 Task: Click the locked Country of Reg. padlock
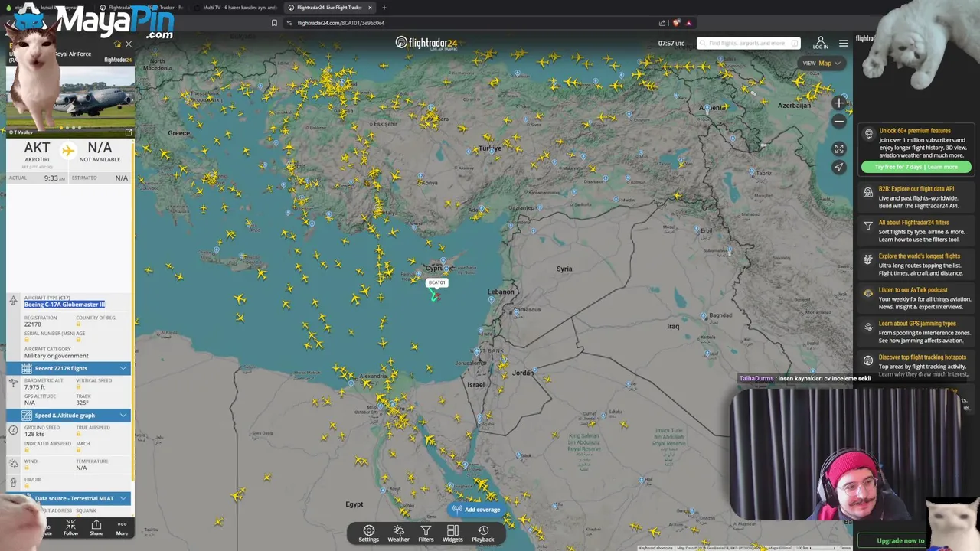pyautogui.click(x=78, y=324)
